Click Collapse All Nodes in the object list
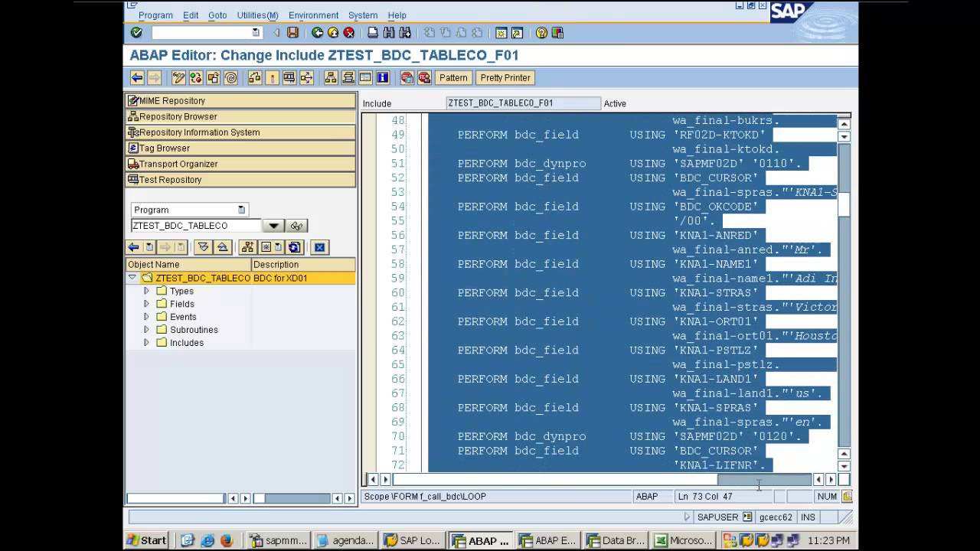 pyautogui.click(x=222, y=247)
